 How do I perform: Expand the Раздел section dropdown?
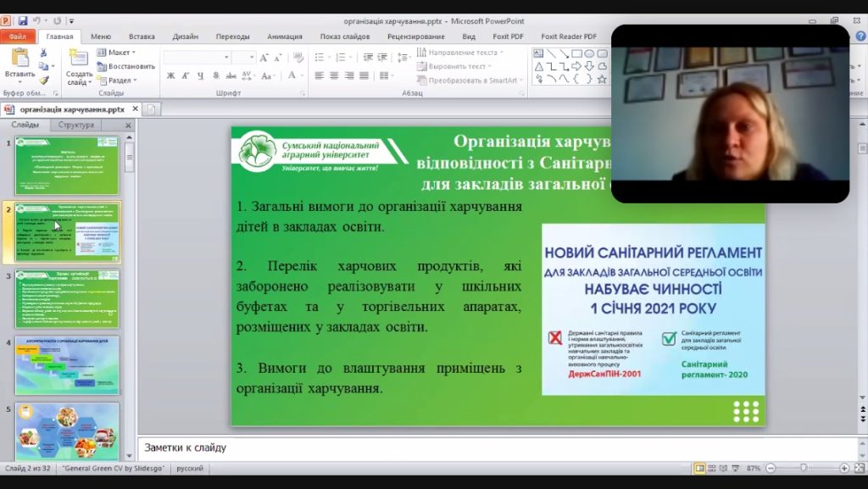(119, 81)
